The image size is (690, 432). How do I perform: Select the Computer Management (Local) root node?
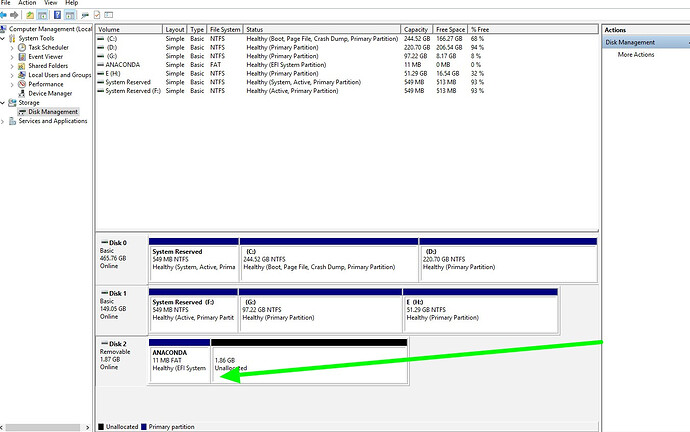point(50,29)
